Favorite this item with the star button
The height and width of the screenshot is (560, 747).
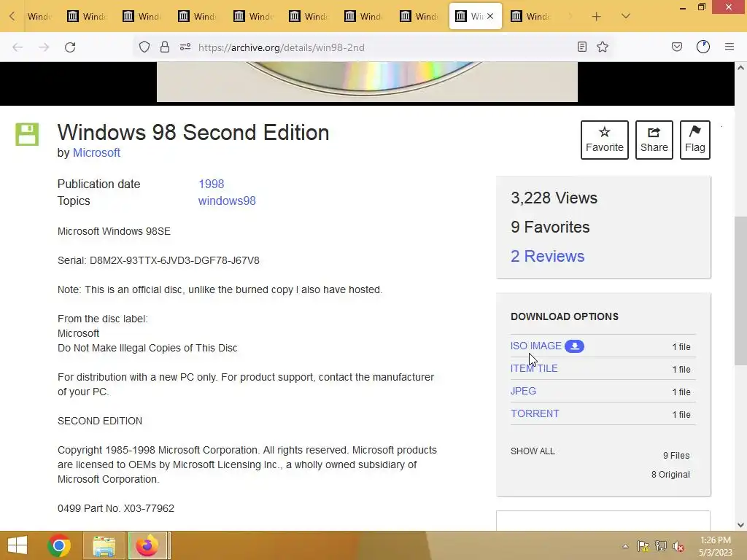605,139
